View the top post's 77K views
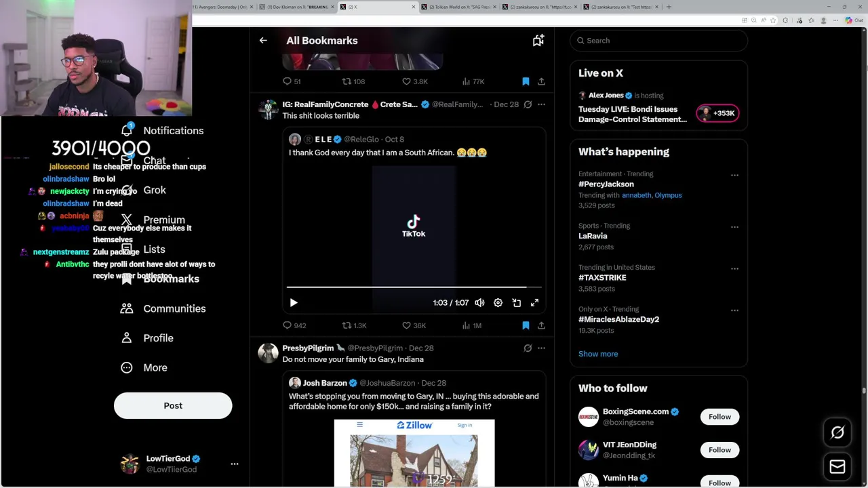 pyautogui.click(x=473, y=81)
